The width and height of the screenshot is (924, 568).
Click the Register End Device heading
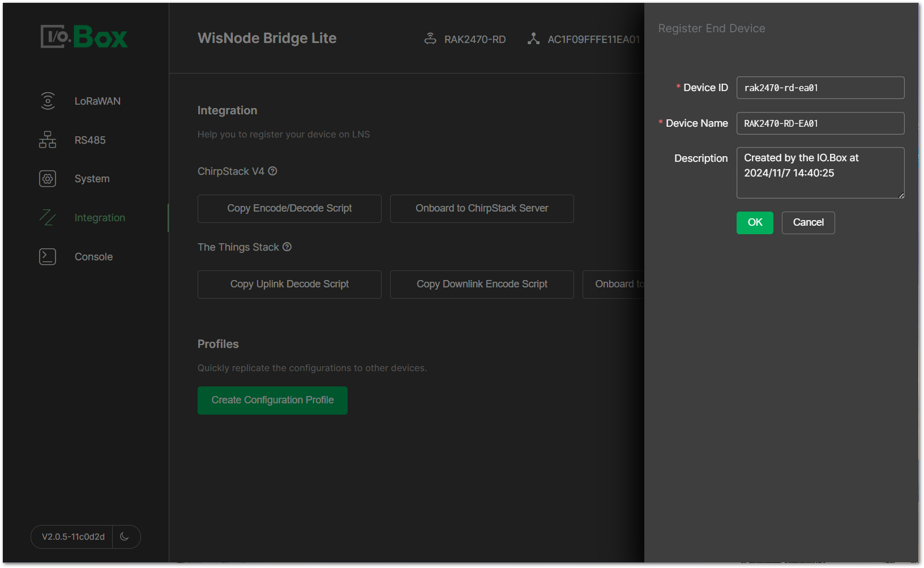pos(711,28)
